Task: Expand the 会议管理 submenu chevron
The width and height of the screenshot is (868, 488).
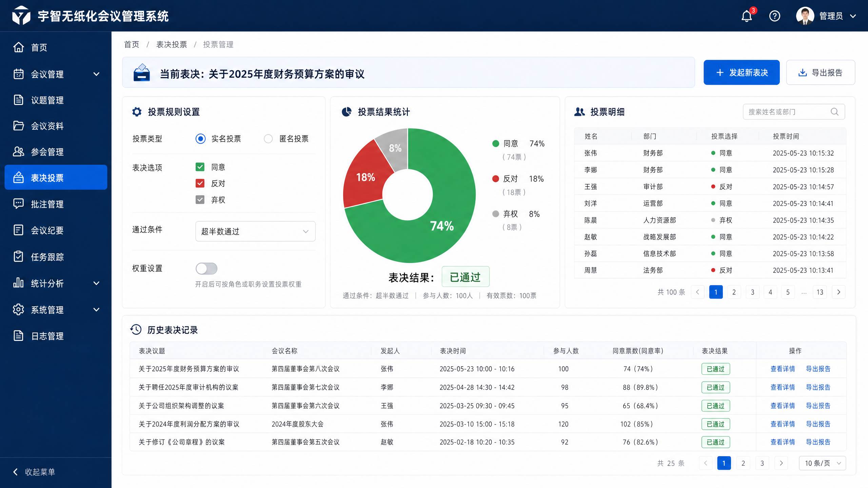Action: [x=96, y=74]
